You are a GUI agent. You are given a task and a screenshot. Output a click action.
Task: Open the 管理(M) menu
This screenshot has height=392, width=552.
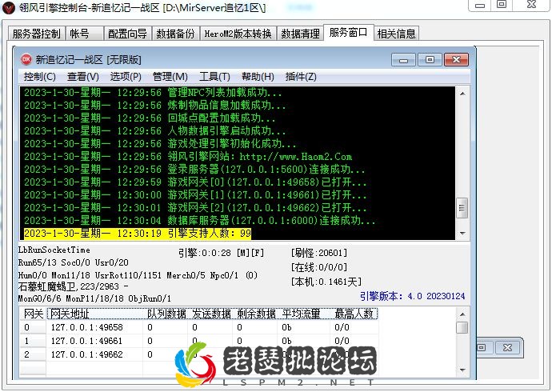pos(170,77)
